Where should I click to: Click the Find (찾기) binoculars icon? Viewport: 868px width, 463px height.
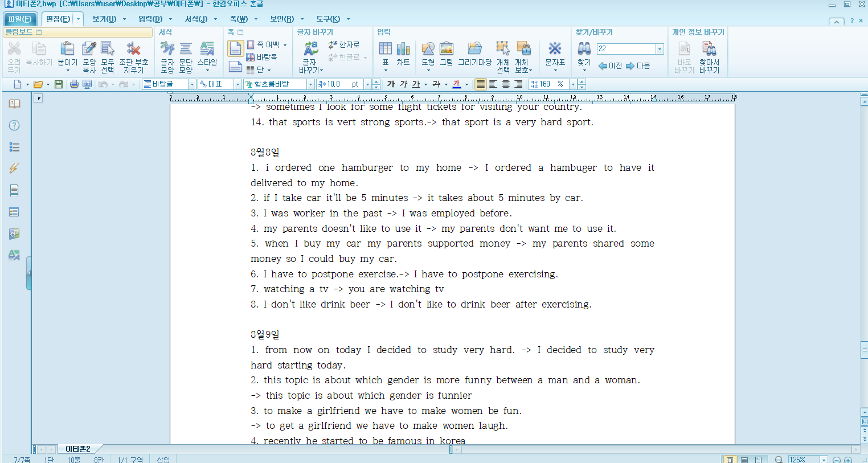tap(584, 50)
